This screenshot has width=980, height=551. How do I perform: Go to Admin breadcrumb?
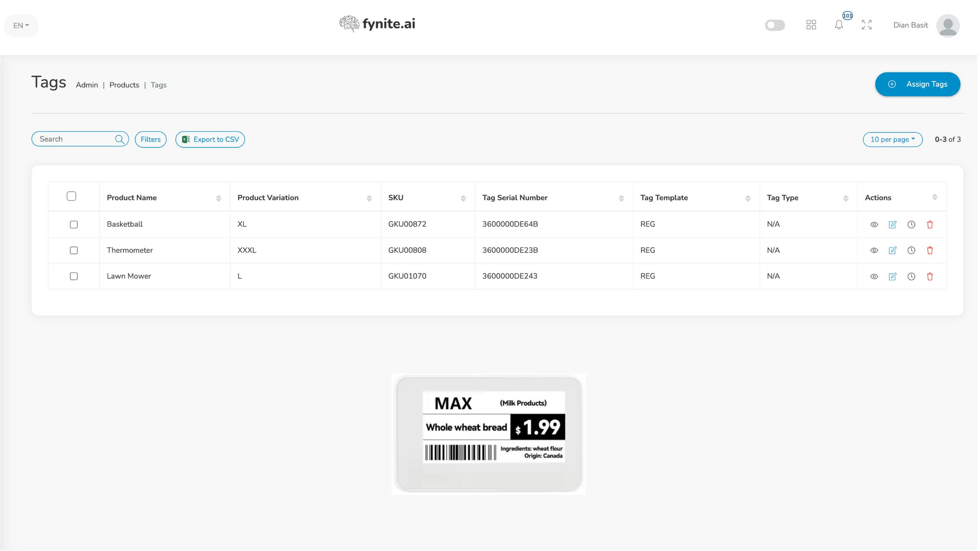tap(87, 85)
